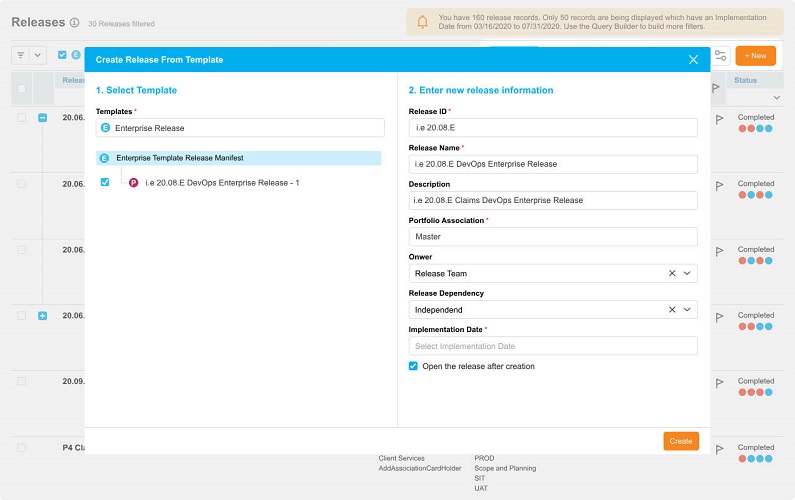The image size is (795, 500).
Task: Click the status dots in the P4 Completed row
Action: tap(755, 459)
